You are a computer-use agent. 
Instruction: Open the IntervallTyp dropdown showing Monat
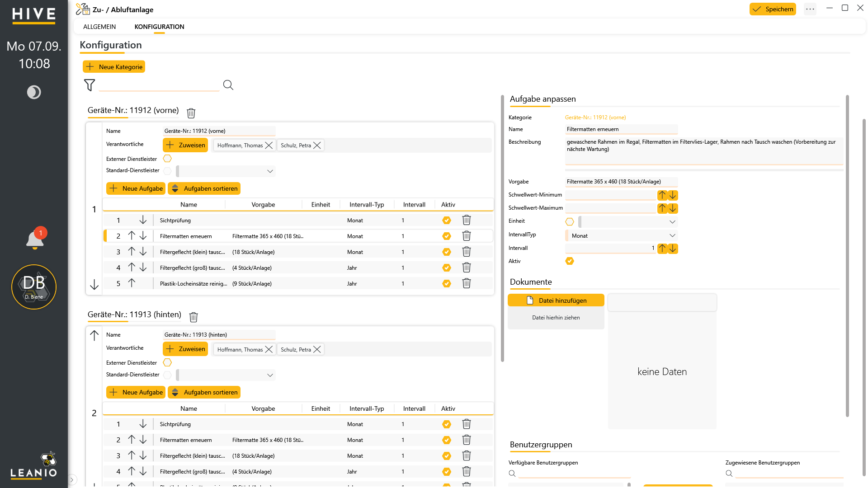point(622,235)
